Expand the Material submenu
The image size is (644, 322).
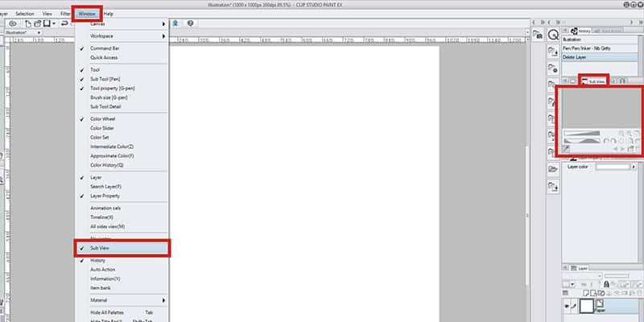pyautogui.click(x=122, y=300)
